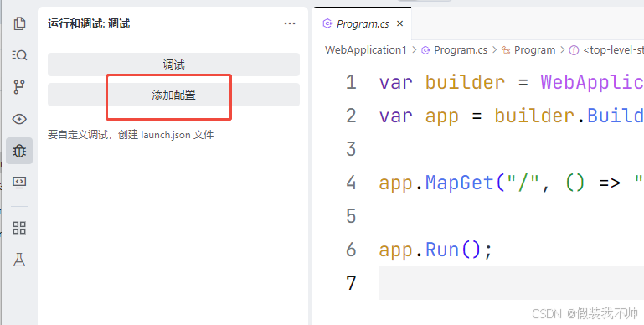Image resolution: width=644 pixels, height=325 pixels.
Task: Click the 'var app' text on line 2
Action: 419,116
